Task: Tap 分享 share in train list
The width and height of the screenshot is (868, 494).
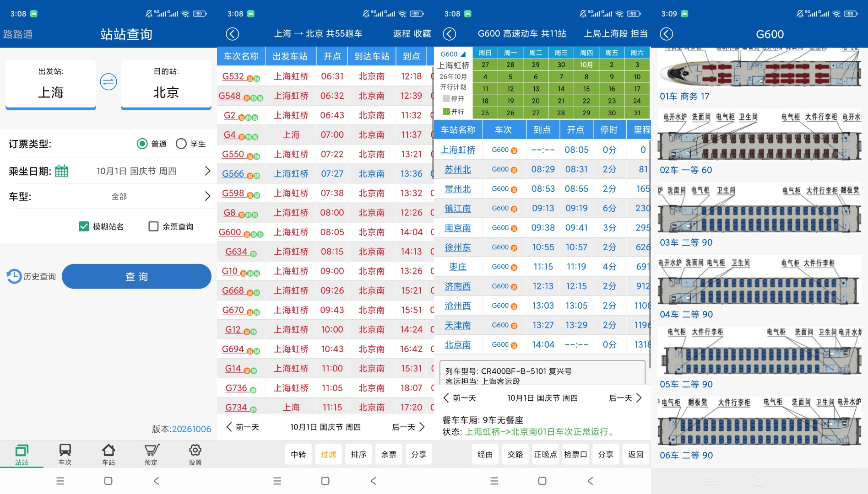Action: [419, 454]
